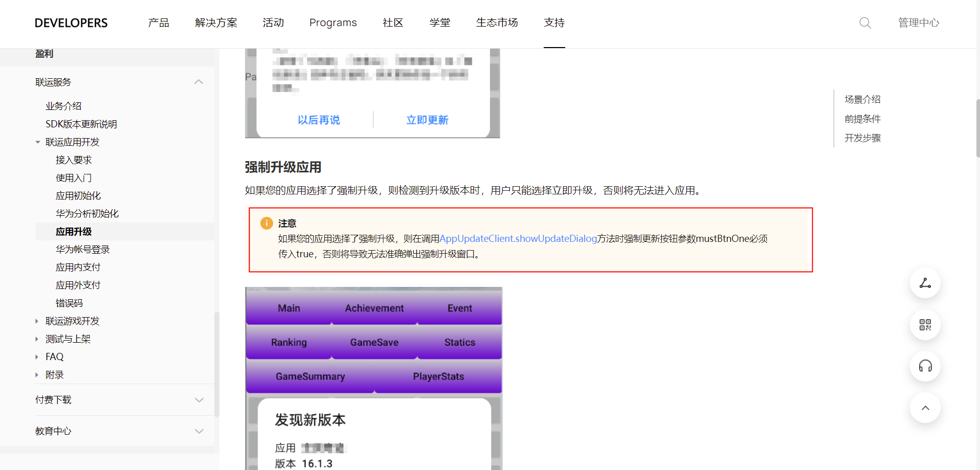Open the 产品 menu
This screenshot has width=980, height=470.
159,23
